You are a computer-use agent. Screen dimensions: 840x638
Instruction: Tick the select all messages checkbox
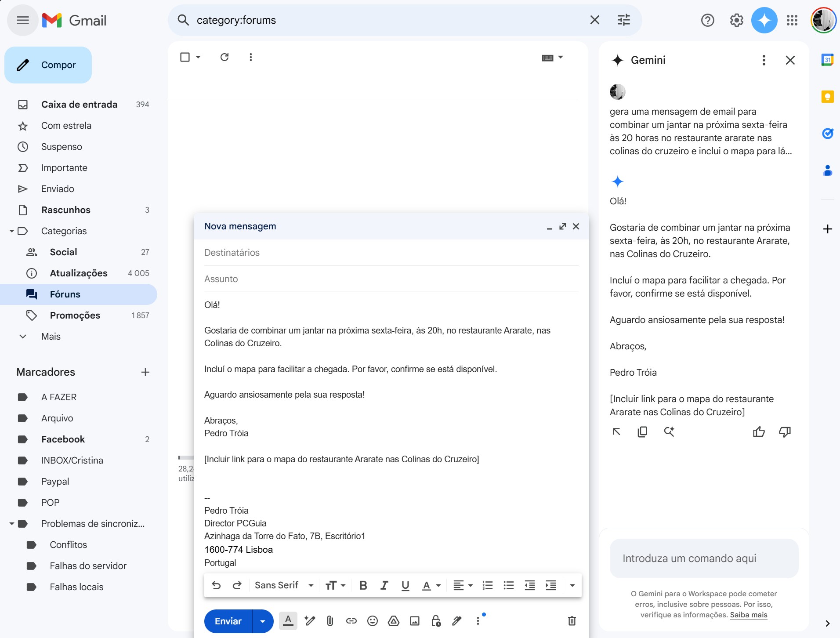[185, 57]
